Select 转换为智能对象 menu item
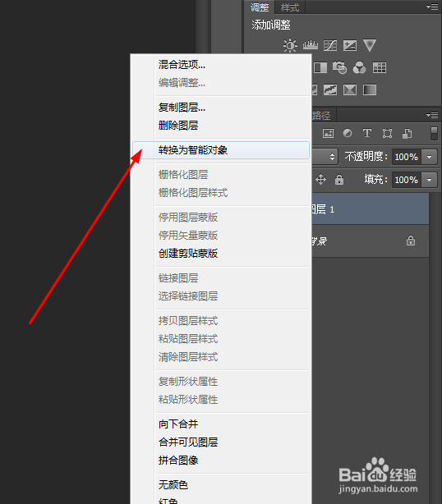The width and height of the screenshot is (442, 504). click(221, 150)
